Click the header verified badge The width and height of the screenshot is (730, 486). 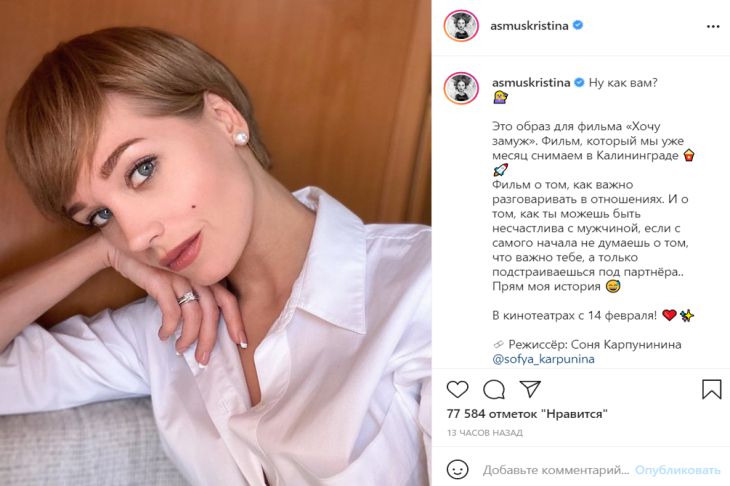coord(578,25)
